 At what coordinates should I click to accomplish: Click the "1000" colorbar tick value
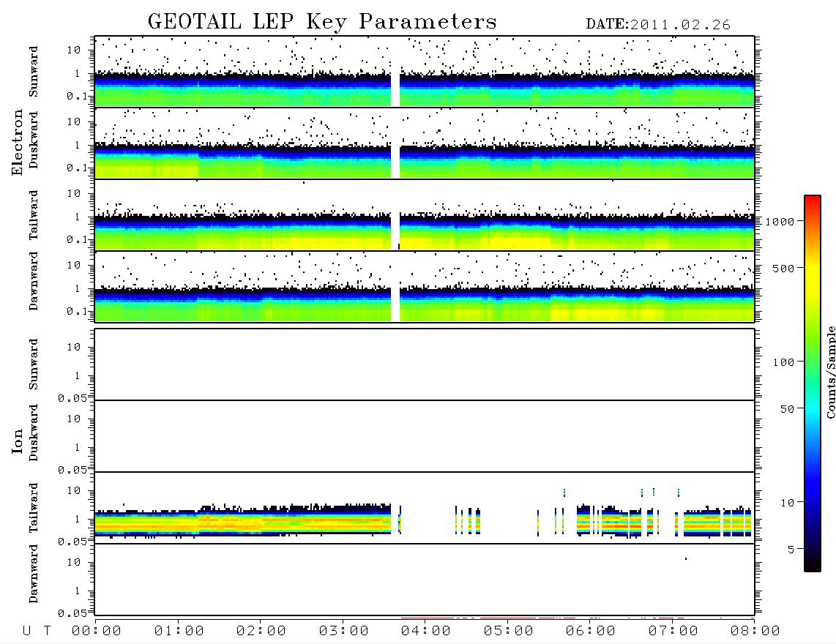780,222
